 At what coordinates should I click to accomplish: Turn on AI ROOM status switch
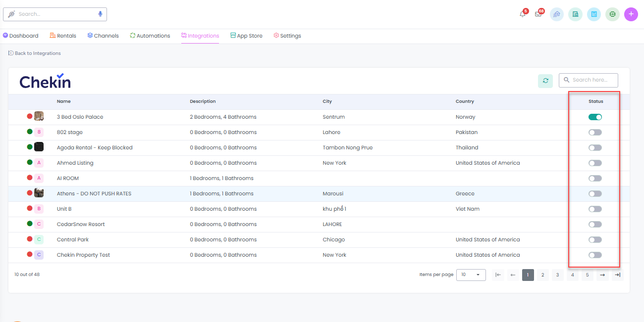[x=595, y=179]
